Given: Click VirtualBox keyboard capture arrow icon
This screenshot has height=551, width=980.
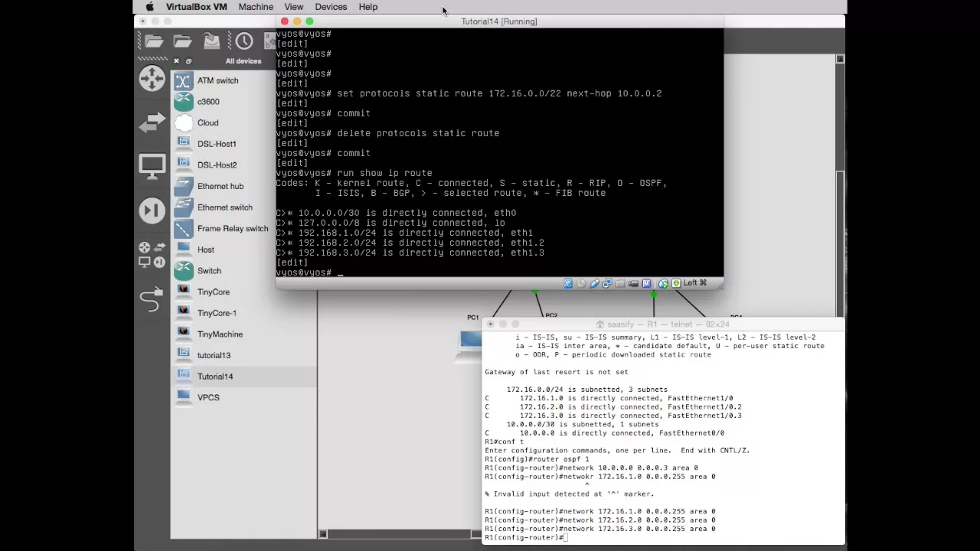Looking at the screenshot, I should pos(676,283).
